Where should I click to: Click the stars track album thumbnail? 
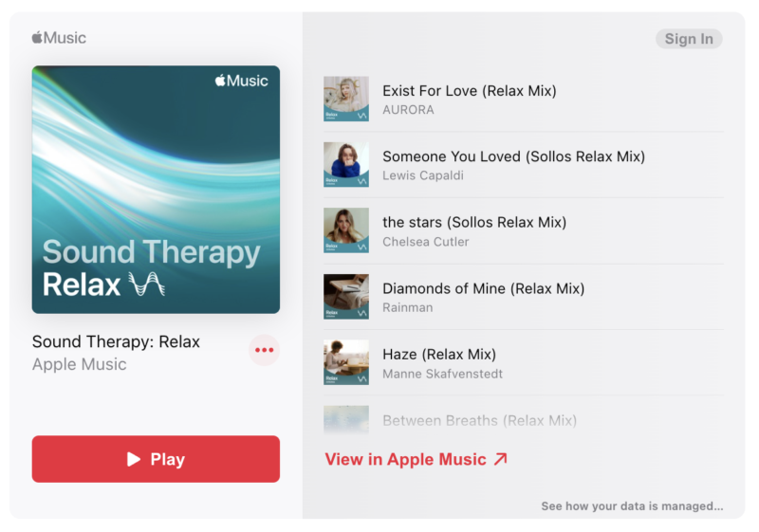(346, 230)
